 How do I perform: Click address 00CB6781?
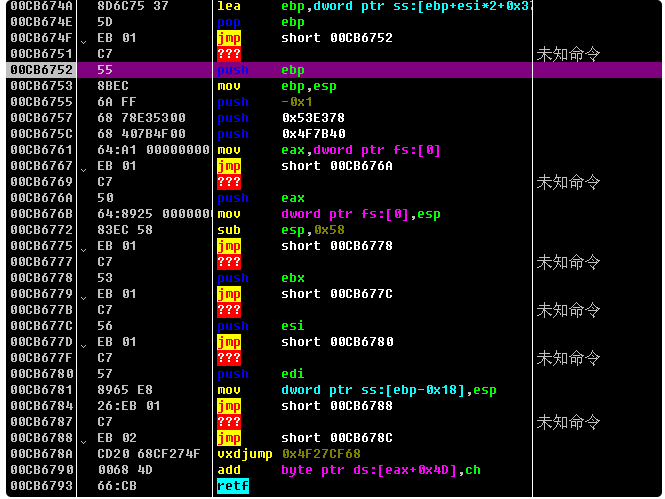pos(42,390)
